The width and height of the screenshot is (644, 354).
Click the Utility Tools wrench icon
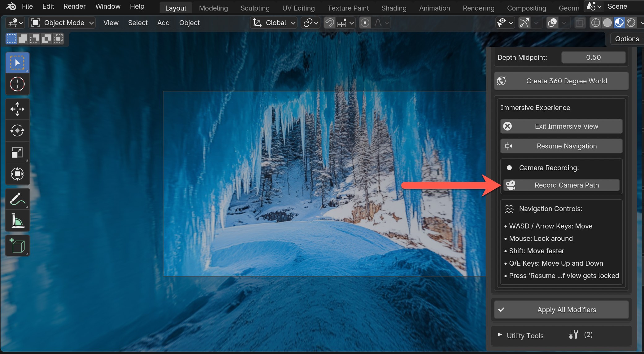click(x=573, y=334)
